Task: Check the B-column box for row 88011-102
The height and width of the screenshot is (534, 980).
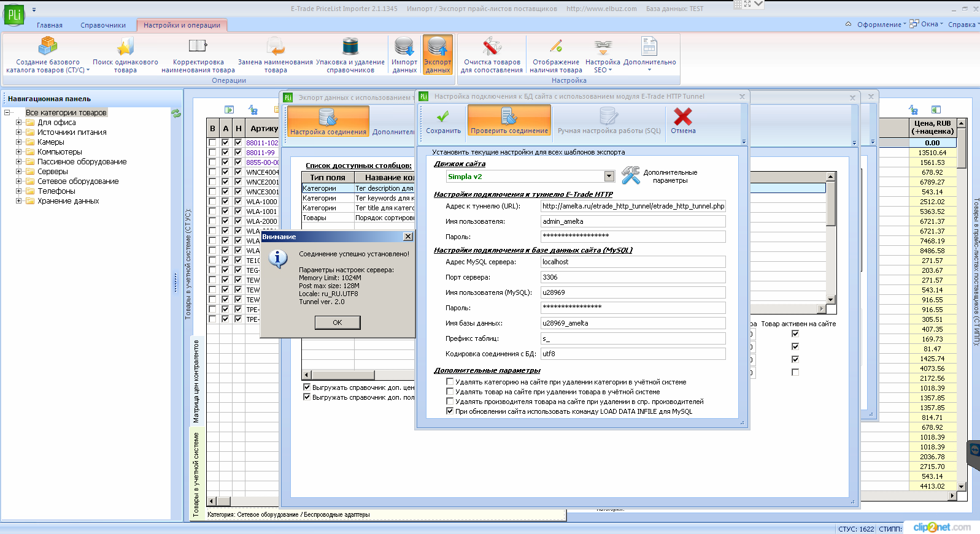Action: coord(212,143)
